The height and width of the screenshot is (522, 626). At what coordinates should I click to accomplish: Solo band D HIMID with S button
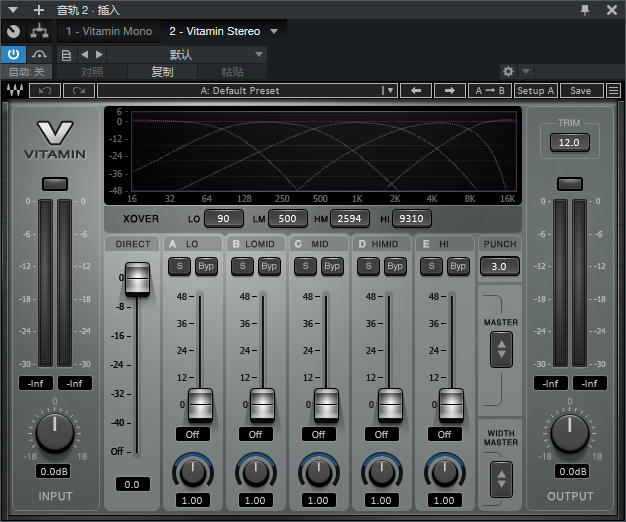pos(368,266)
